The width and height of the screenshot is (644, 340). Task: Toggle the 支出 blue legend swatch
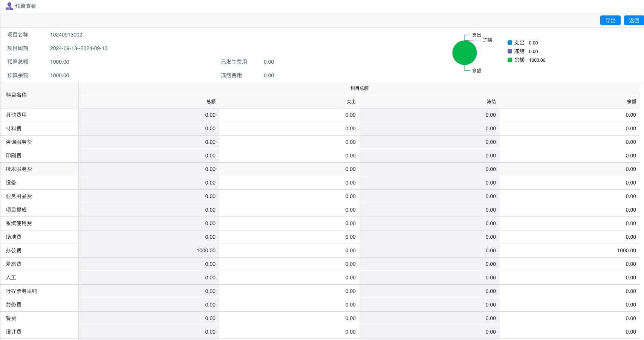coord(510,43)
